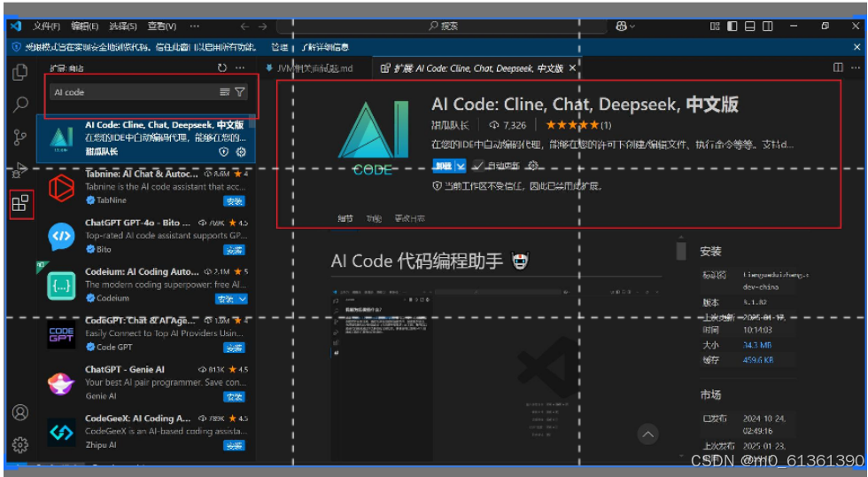
Task: Click the extension details vertical scrollbar
Action: tap(681, 250)
